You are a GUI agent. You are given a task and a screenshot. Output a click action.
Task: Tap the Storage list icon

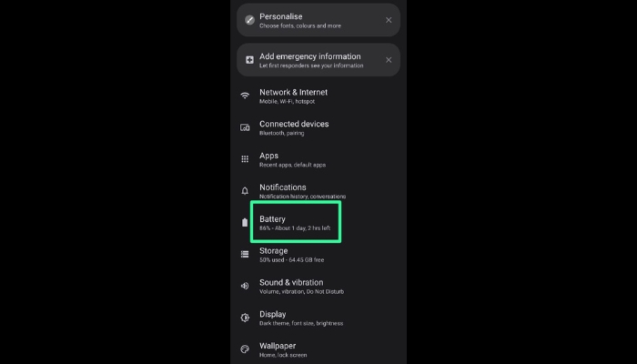(245, 254)
